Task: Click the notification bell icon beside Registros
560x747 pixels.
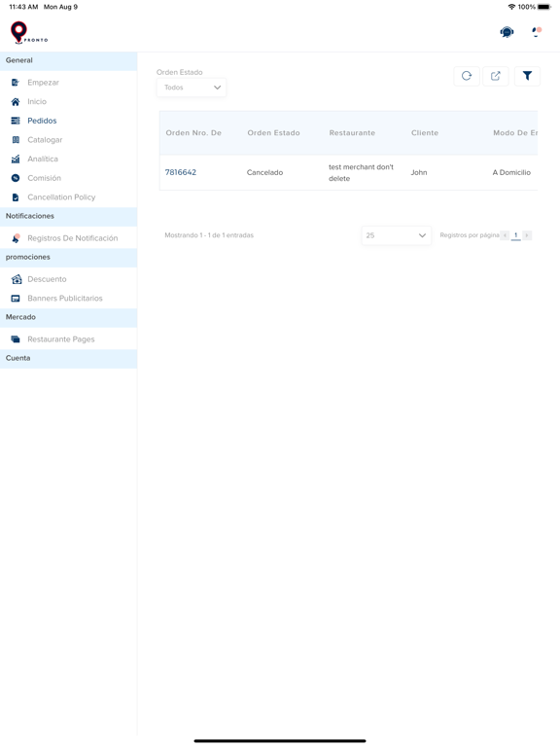Action: [17, 237]
